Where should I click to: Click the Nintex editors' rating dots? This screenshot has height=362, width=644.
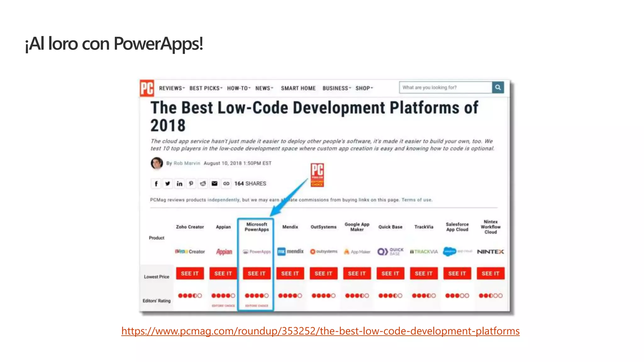tap(491, 296)
